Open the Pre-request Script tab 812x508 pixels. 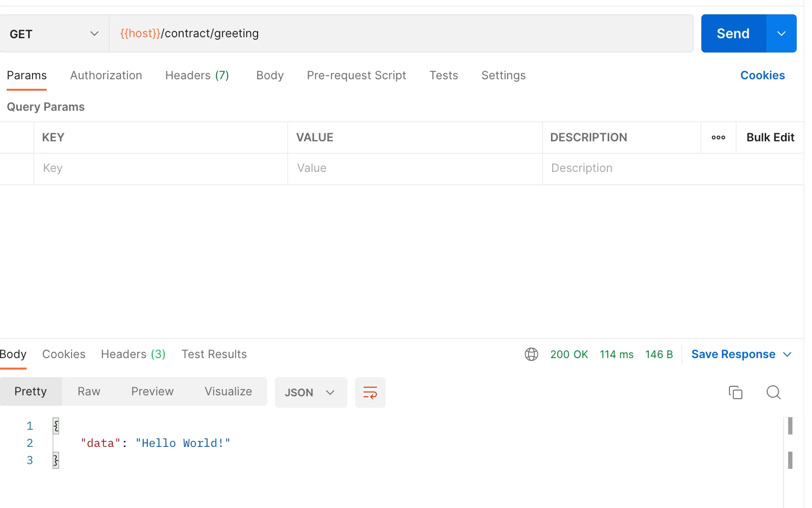pyautogui.click(x=356, y=75)
